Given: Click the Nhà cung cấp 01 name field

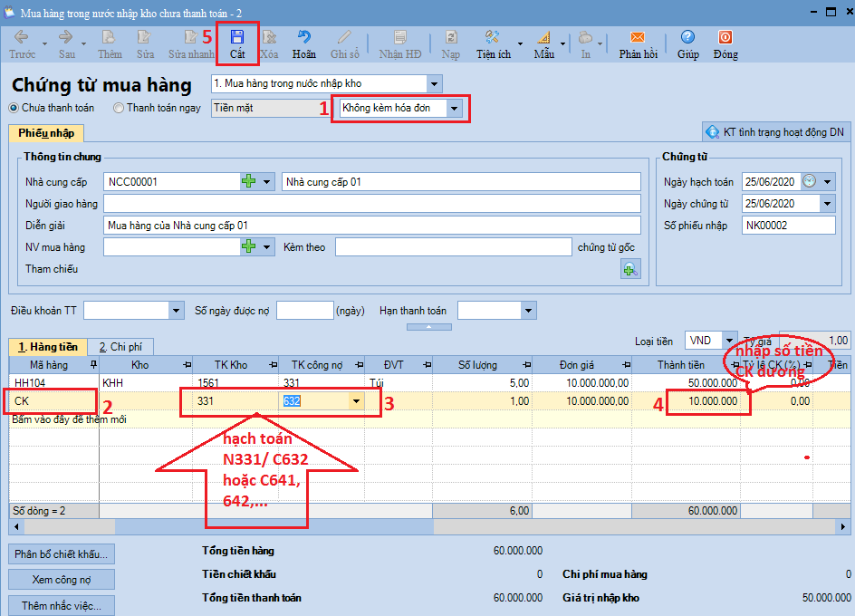Looking at the screenshot, I should pyautogui.click(x=461, y=182).
